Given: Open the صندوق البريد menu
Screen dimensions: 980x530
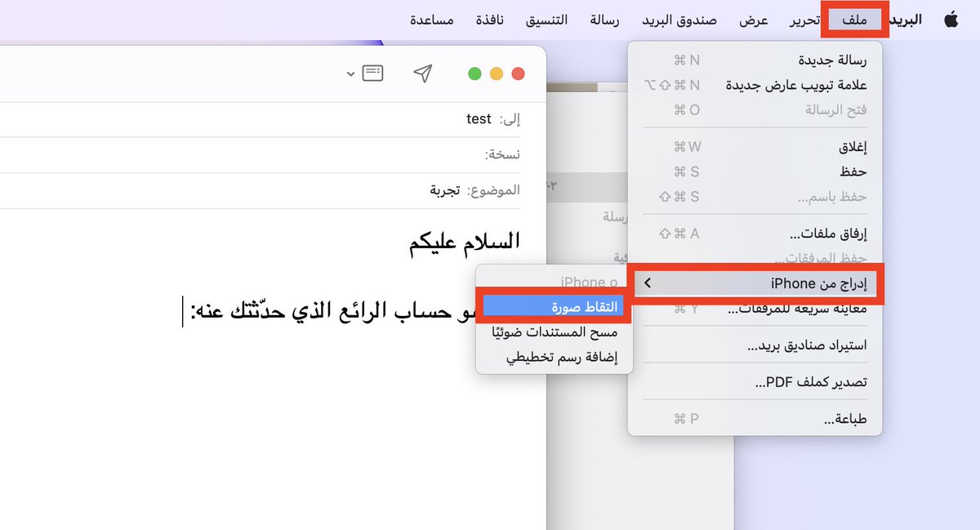Looking at the screenshot, I should 679,20.
